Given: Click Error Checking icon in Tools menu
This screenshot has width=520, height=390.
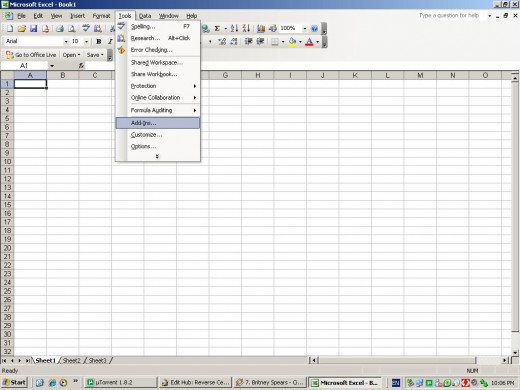Looking at the screenshot, I should pos(121,50).
